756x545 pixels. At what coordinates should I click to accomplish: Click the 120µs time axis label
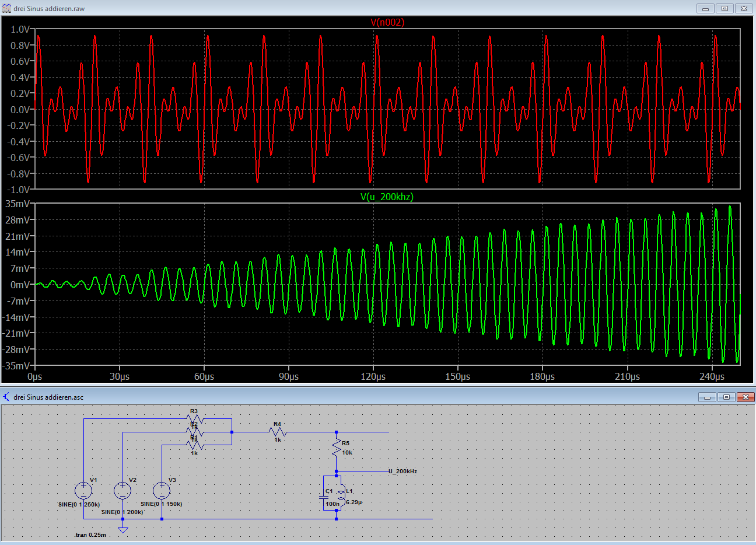pos(373,376)
